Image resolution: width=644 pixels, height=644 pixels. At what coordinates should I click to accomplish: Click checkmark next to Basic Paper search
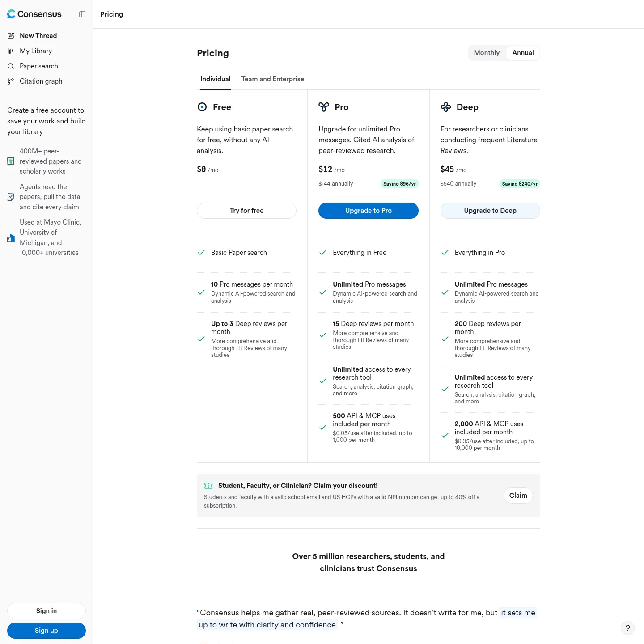click(201, 253)
